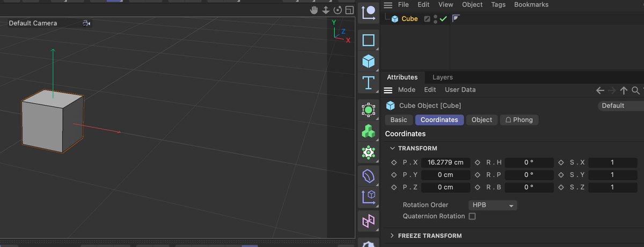Image resolution: width=644 pixels, height=247 pixels.
Task: Toggle the P . Y keyframe diamond
Action: click(394, 175)
